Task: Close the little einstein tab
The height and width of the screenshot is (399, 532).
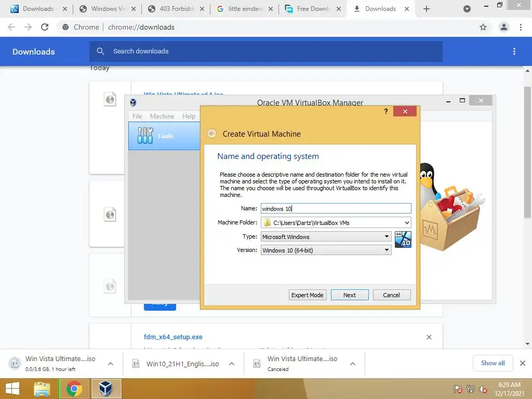Action: [x=270, y=9]
